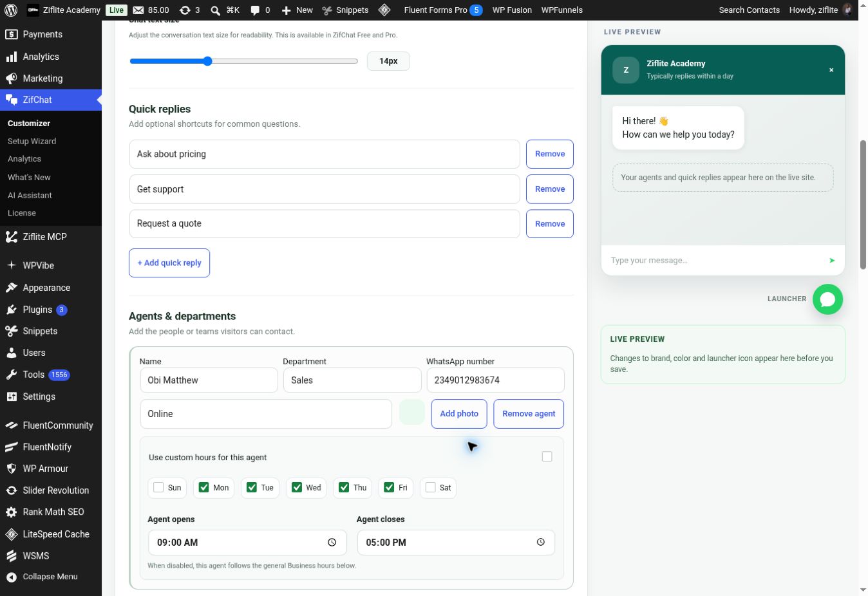This screenshot has height=596, width=868.
Task: Close the live preview chat widget
Action: (831, 70)
